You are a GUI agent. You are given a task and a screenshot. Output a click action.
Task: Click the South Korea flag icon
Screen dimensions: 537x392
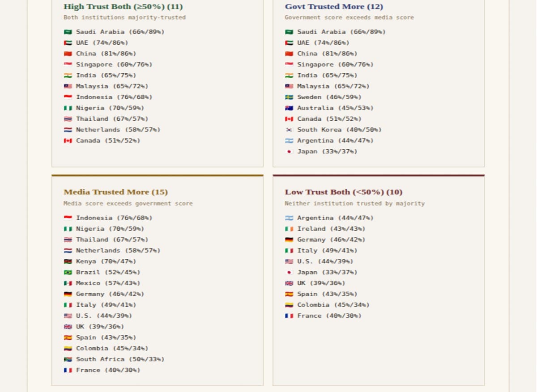click(289, 130)
